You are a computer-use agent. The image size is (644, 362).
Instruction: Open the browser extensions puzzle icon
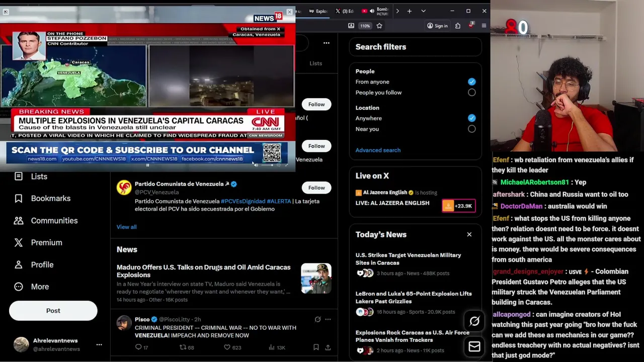458,26
